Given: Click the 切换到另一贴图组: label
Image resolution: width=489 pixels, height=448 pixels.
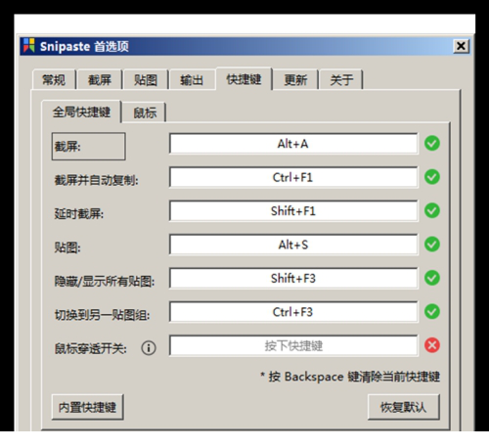Looking at the screenshot, I should 102,315.
